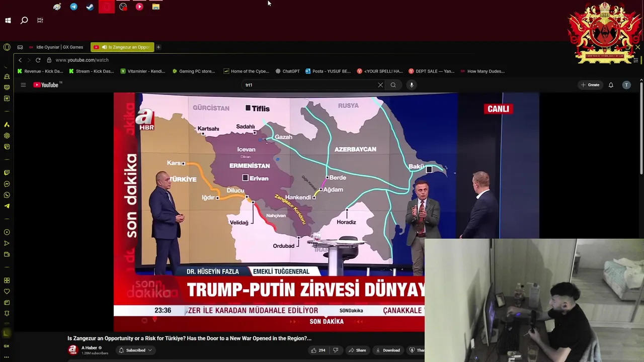This screenshot has width=644, height=362.
Task: Open My Flow in Opera sidebar
Action: [x=7, y=243]
